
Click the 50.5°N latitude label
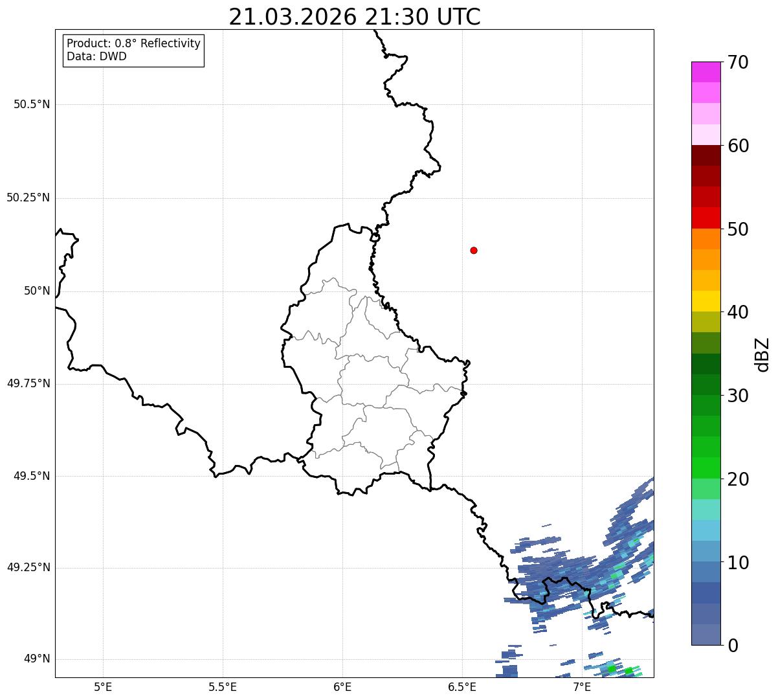pos(32,104)
